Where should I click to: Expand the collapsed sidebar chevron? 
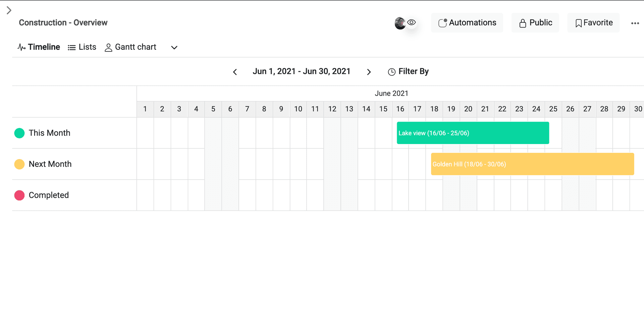9,10
